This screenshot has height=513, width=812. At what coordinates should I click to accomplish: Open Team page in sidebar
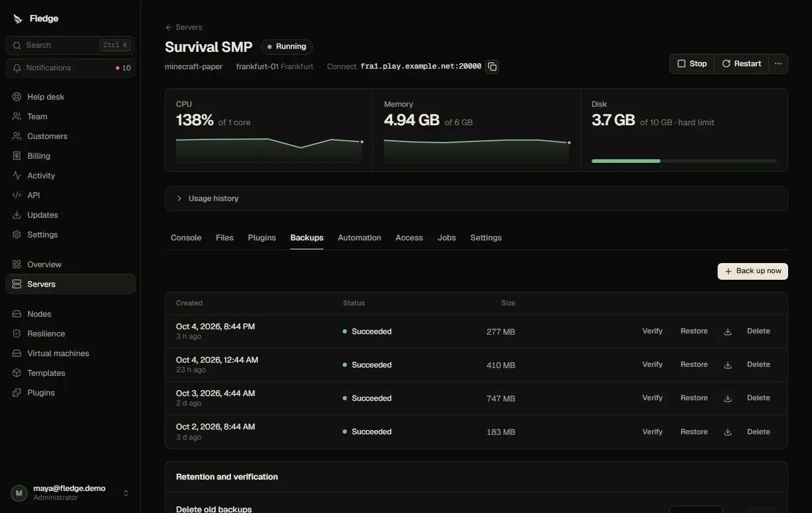[x=70, y=116]
